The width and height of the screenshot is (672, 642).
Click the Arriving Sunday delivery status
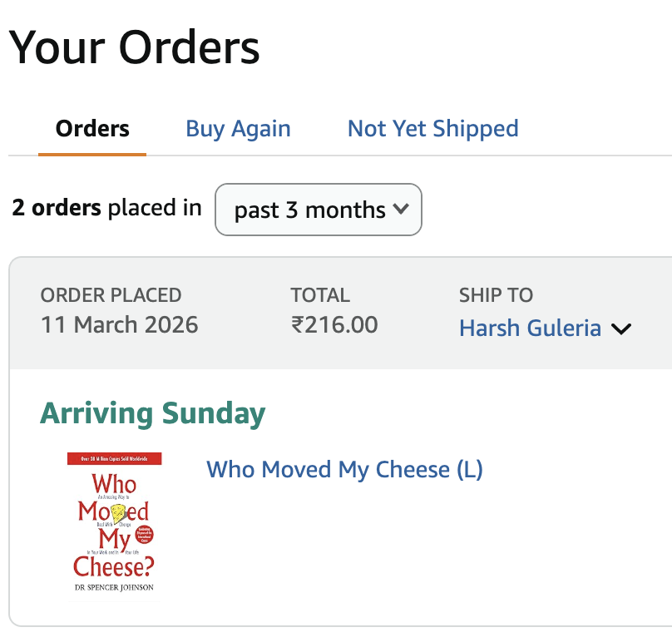tap(152, 413)
